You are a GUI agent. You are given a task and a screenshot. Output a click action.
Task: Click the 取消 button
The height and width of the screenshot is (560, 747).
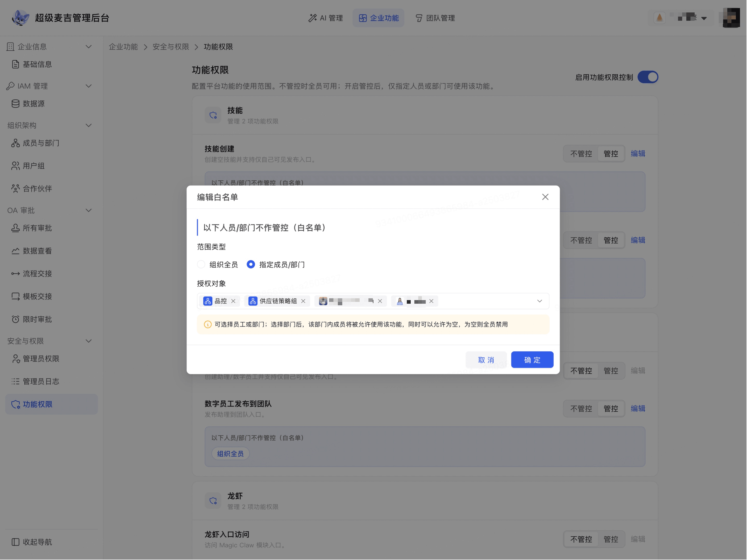pos(486,360)
